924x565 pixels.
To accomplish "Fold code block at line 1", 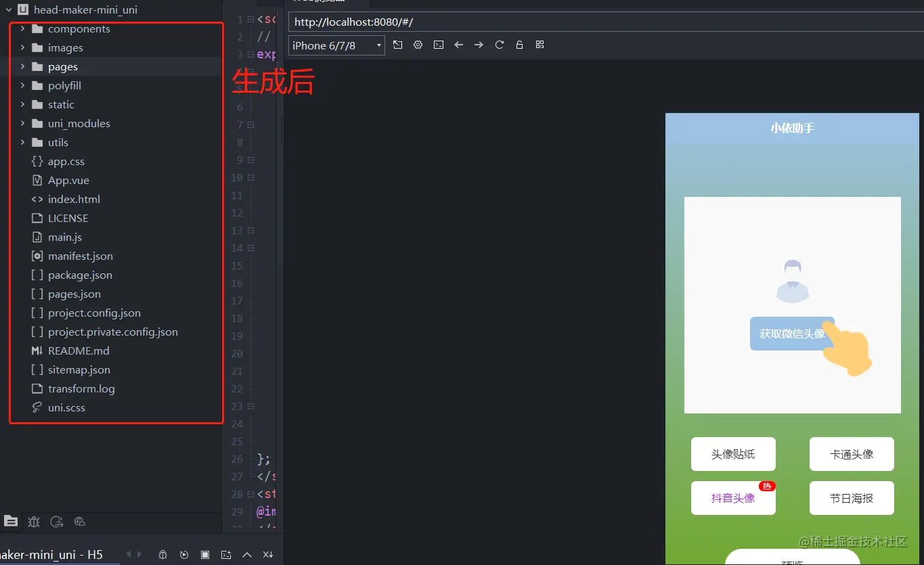I will click(250, 20).
